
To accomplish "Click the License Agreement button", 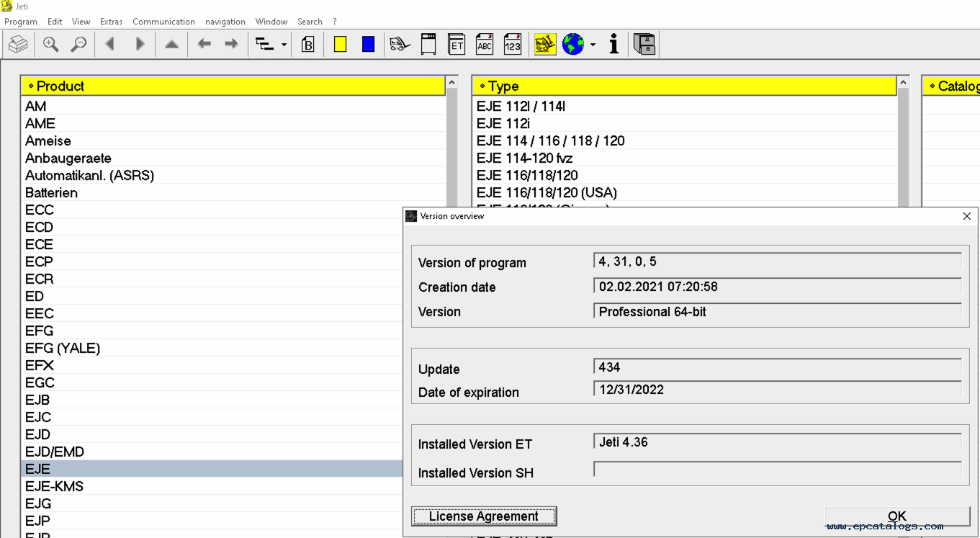I will [484, 516].
